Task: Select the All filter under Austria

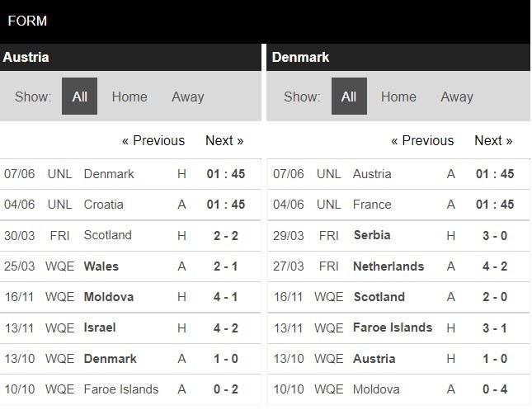Action: pyautogui.click(x=79, y=96)
